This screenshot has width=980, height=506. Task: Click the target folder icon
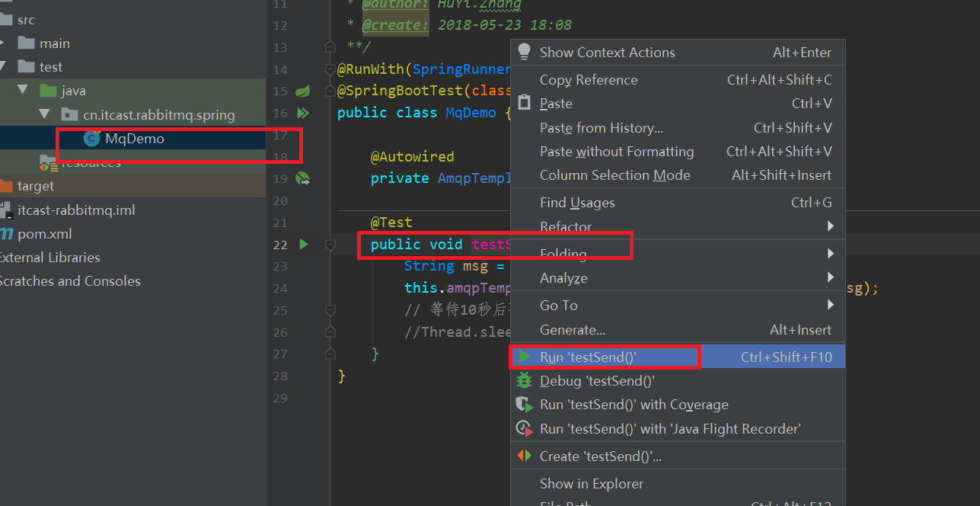[x=6, y=186]
